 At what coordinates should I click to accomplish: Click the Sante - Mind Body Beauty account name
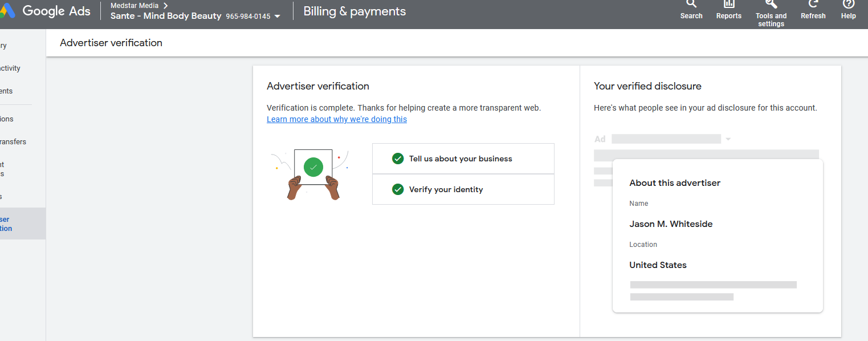166,16
